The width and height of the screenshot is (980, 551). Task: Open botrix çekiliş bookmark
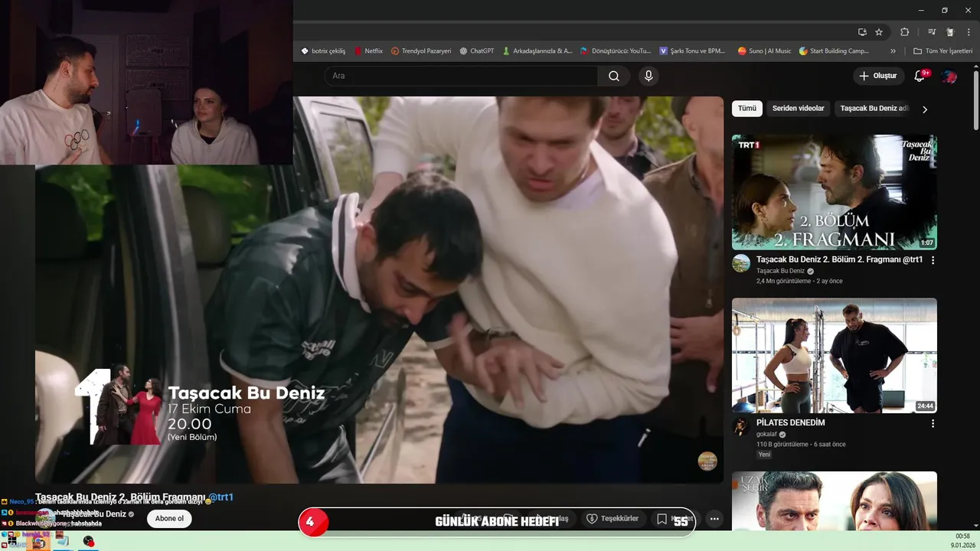pyautogui.click(x=323, y=51)
